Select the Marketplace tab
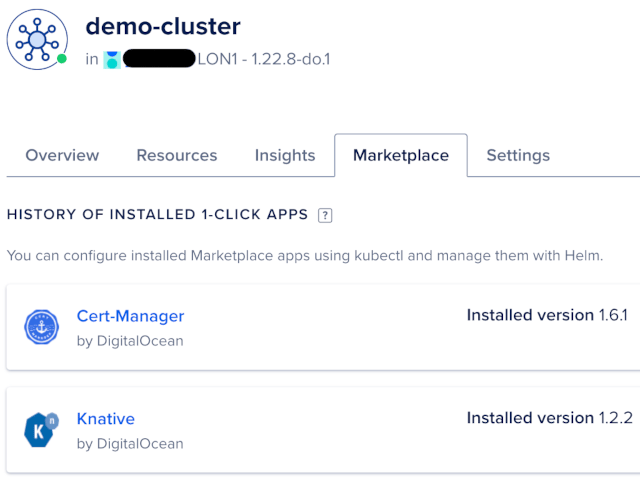Image resolution: width=640 pixels, height=478 pixels. [x=401, y=156]
